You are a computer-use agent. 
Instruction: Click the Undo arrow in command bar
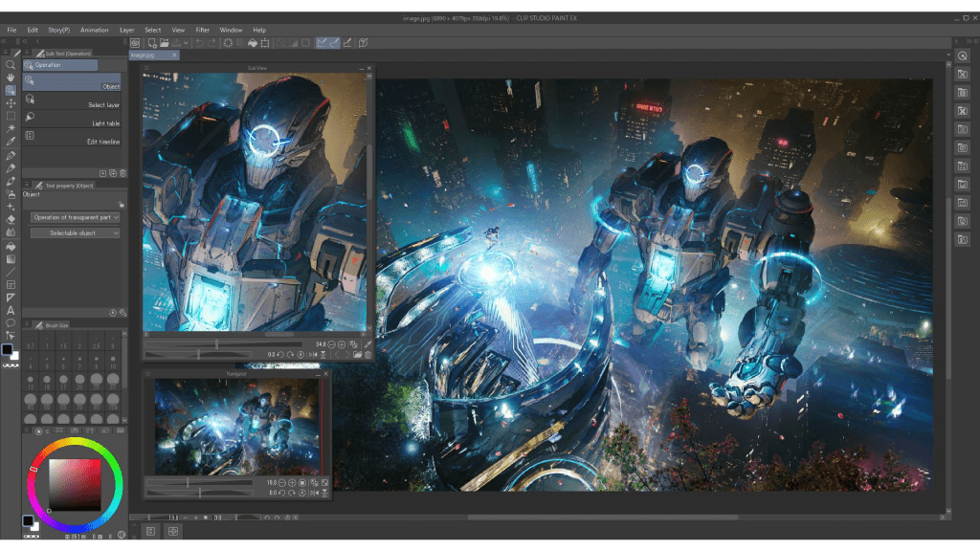(199, 43)
